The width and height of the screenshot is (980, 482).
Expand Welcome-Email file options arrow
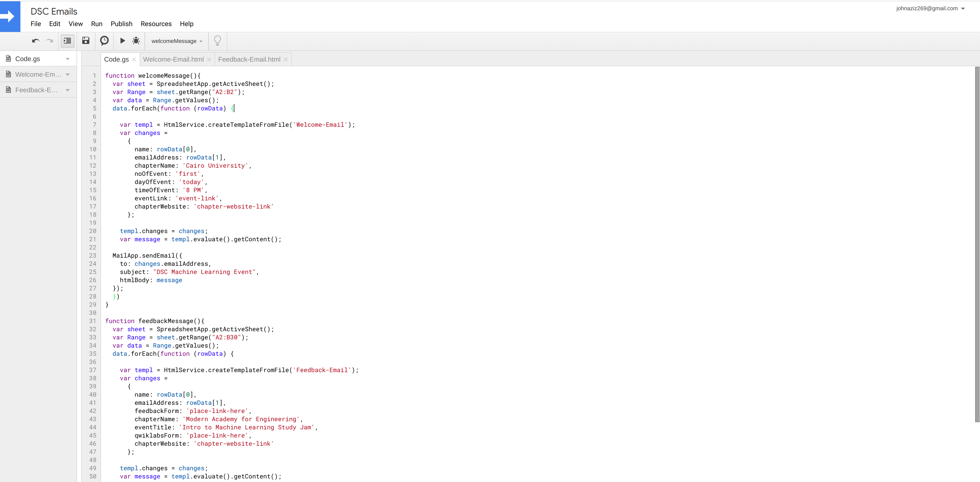pos(68,75)
